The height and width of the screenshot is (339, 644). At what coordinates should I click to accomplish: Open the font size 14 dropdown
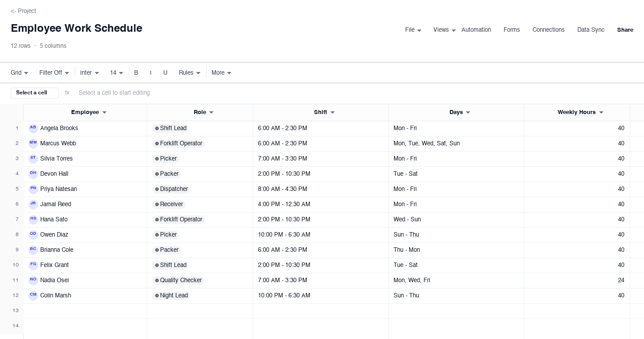(x=117, y=72)
